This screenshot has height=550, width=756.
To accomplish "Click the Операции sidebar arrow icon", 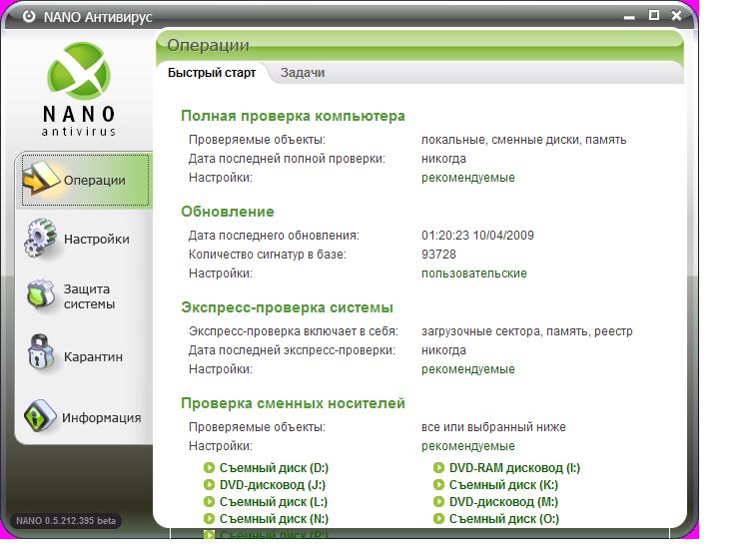I will pos(40,180).
